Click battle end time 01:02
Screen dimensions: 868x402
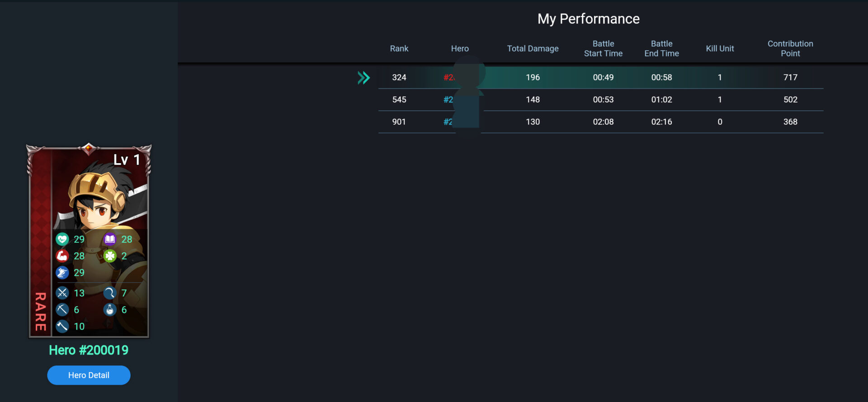[661, 99]
